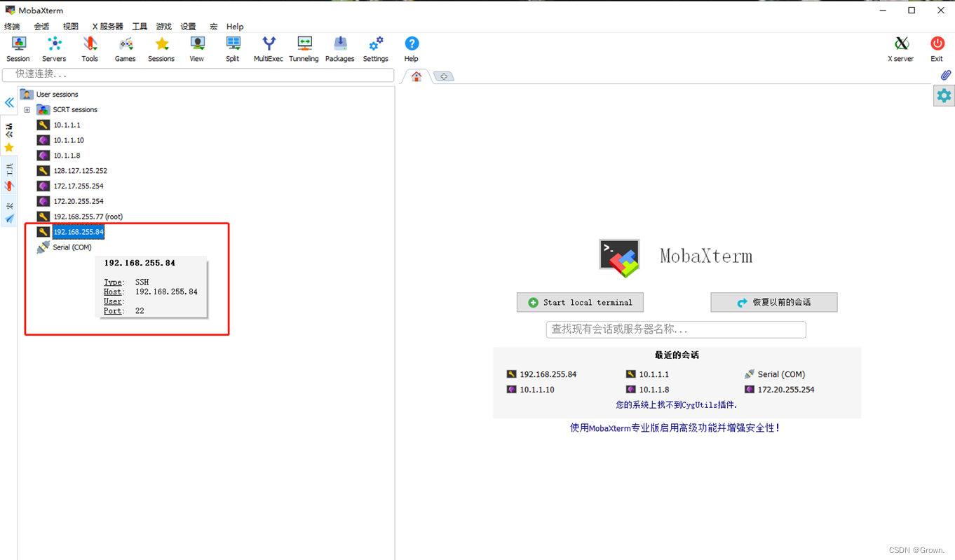Screen dimensions: 955x560
Task: Open recent session 172.20.255.254
Action: 779,390
